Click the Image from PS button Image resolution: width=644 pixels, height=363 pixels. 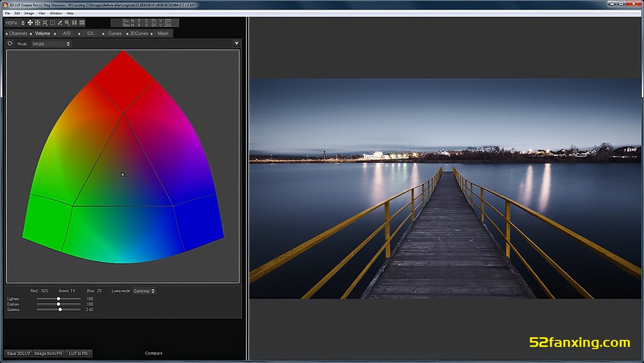[48, 353]
